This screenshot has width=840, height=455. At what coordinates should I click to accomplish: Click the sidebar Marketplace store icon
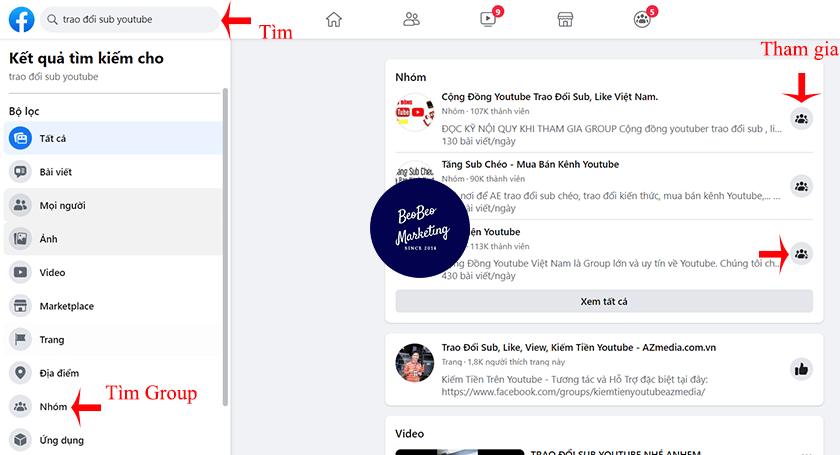click(20, 306)
